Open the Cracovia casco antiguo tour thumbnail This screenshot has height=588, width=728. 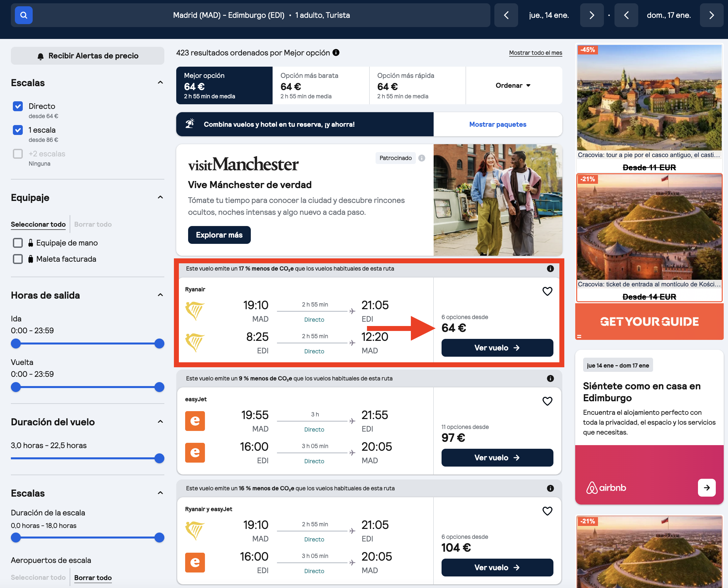pyautogui.click(x=649, y=98)
